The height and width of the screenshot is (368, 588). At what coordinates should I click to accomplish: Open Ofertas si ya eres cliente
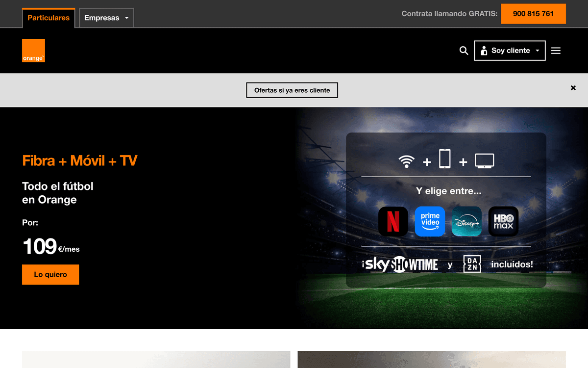click(x=292, y=90)
